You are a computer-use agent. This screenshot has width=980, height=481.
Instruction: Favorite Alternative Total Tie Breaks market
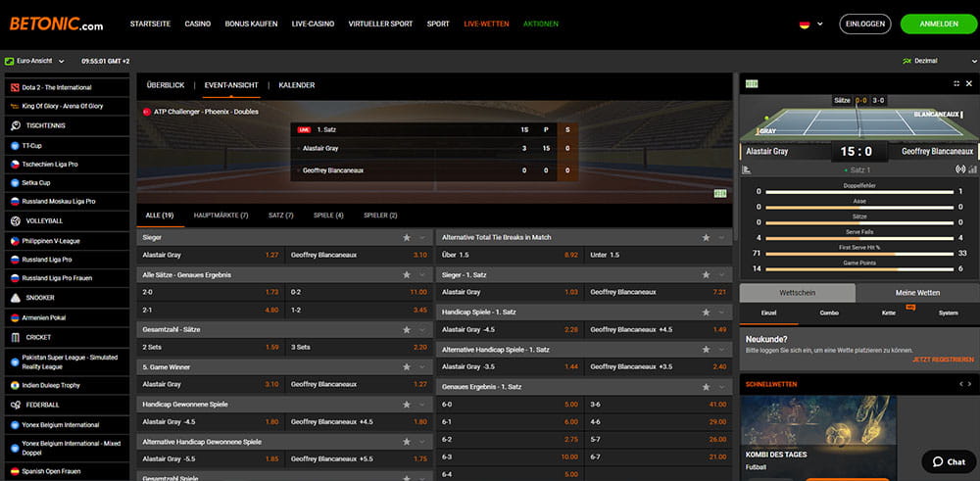tap(707, 237)
